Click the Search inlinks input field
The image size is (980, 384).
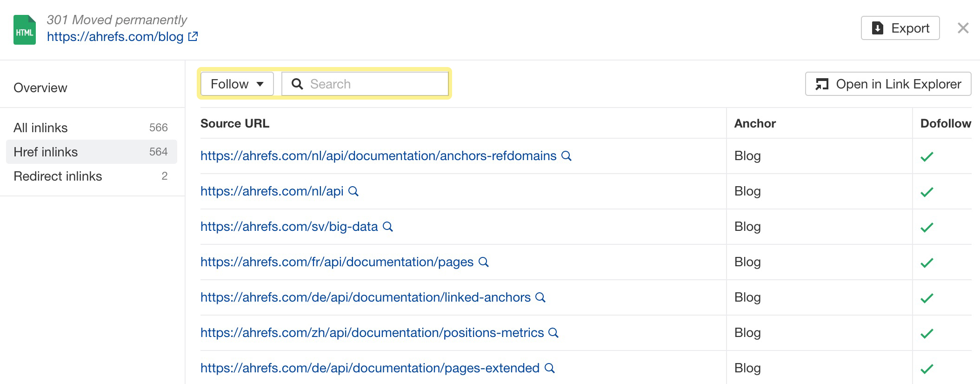coord(365,84)
